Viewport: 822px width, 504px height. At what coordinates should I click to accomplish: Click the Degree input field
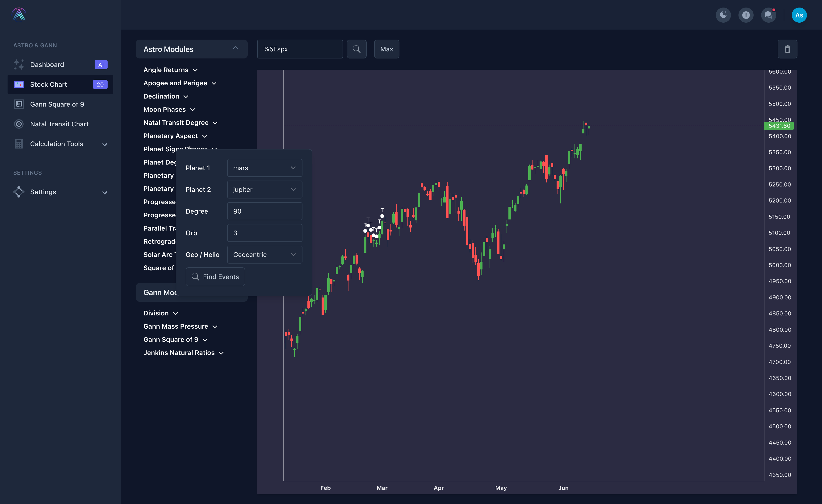[264, 211]
